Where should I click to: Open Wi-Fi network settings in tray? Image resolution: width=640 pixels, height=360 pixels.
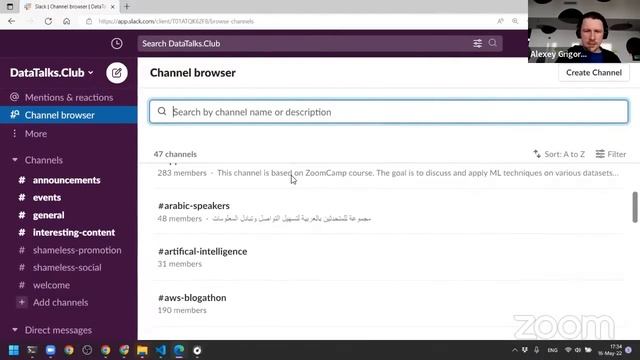[568, 350]
